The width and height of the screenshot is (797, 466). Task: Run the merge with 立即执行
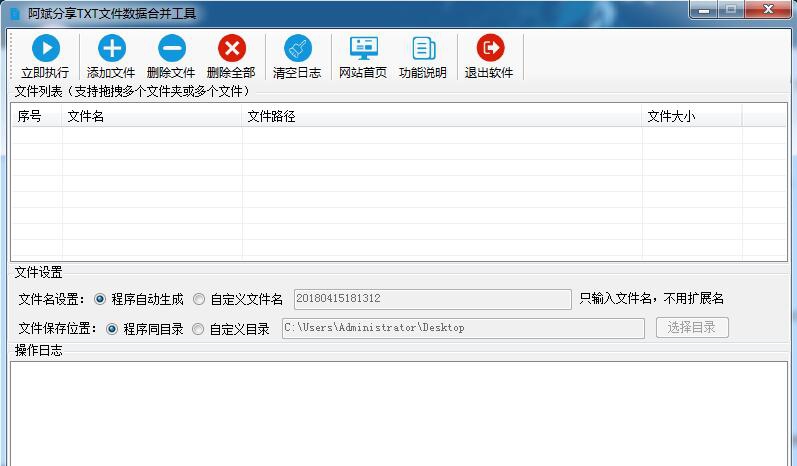click(45, 56)
